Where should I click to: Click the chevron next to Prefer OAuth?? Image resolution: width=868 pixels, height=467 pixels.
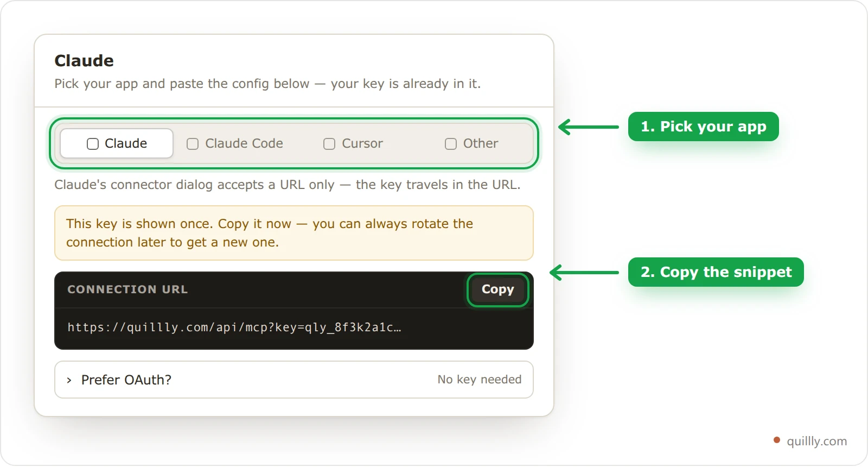tap(69, 380)
